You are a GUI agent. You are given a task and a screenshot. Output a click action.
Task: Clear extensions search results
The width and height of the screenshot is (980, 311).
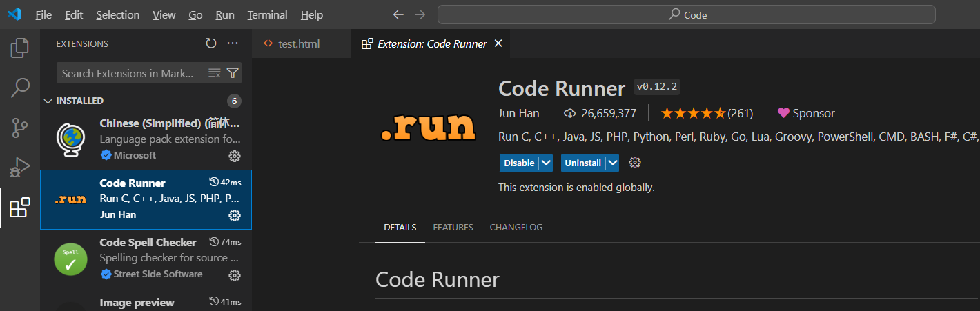point(215,73)
